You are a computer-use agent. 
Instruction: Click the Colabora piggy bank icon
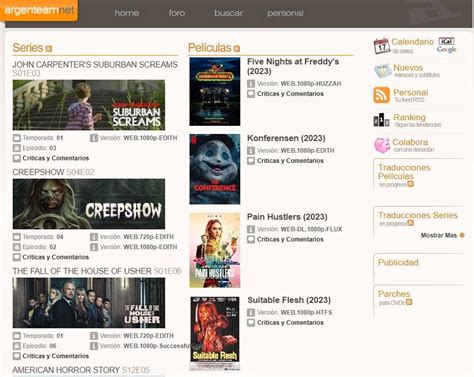[382, 145]
